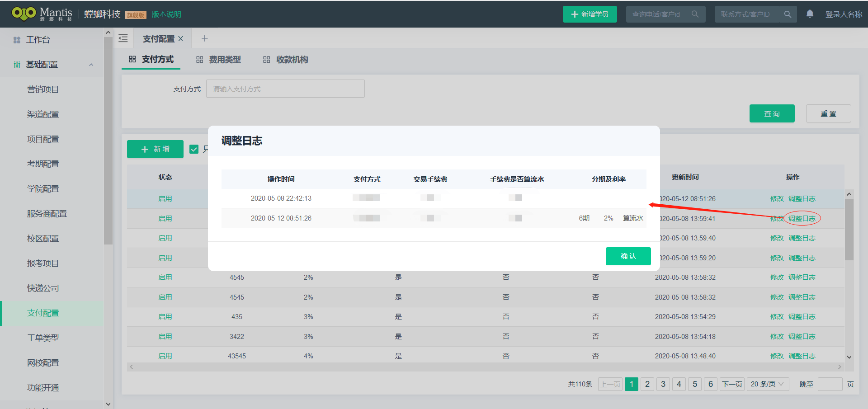The height and width of the screenshot is (409, 868).
Task: Open 工单类型 menu item
Action: 43,338
